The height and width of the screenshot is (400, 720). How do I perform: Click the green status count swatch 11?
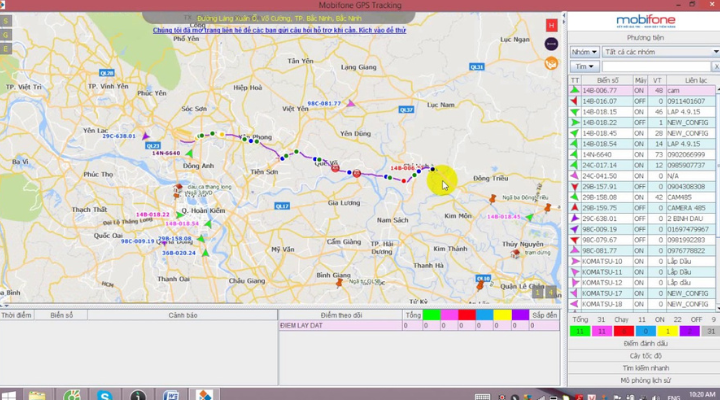click(579, 331)
